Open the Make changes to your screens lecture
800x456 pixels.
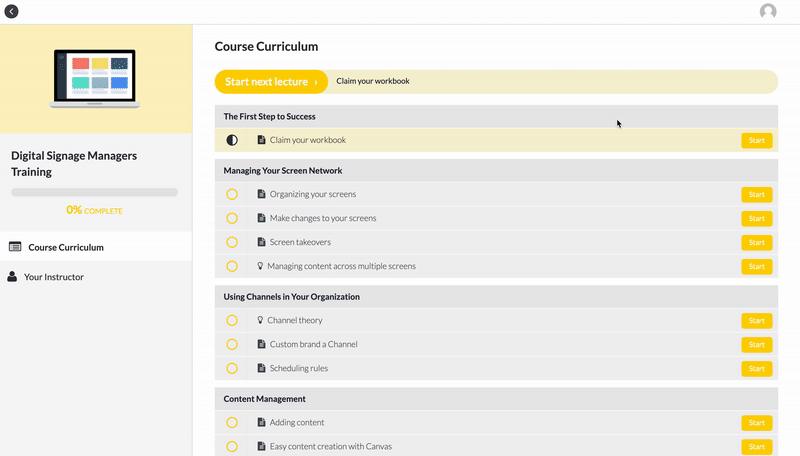point(756,219)
